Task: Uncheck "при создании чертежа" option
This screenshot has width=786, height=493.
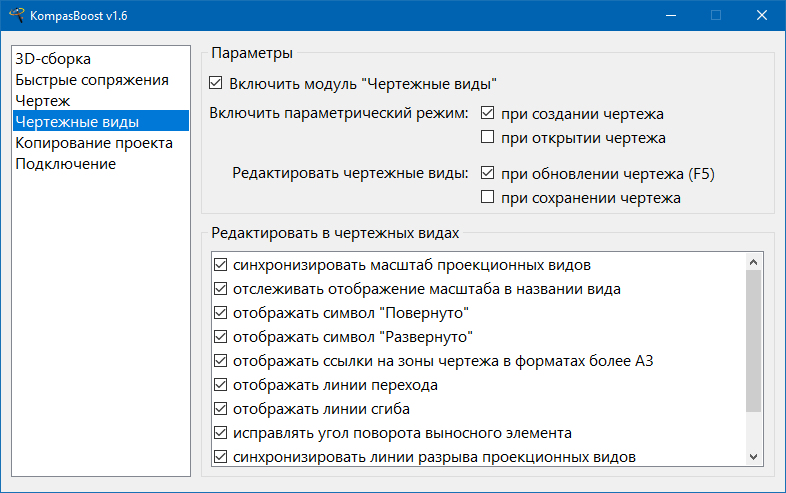Action: 488,114
